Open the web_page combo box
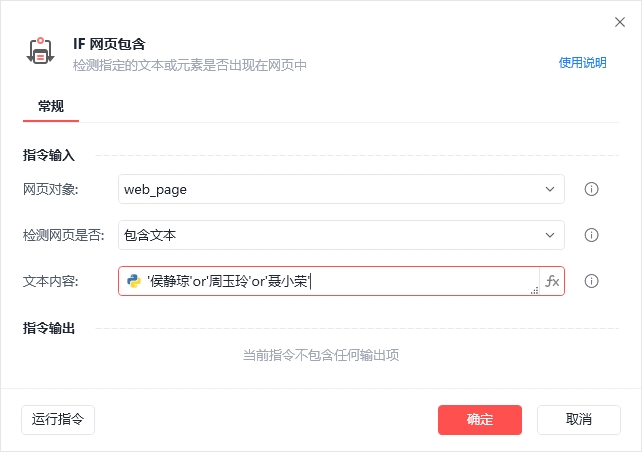 [341, 189]
